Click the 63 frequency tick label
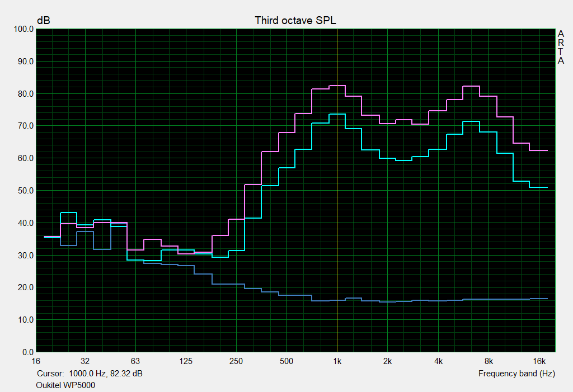Screen dimensions: 573x392 135,361
